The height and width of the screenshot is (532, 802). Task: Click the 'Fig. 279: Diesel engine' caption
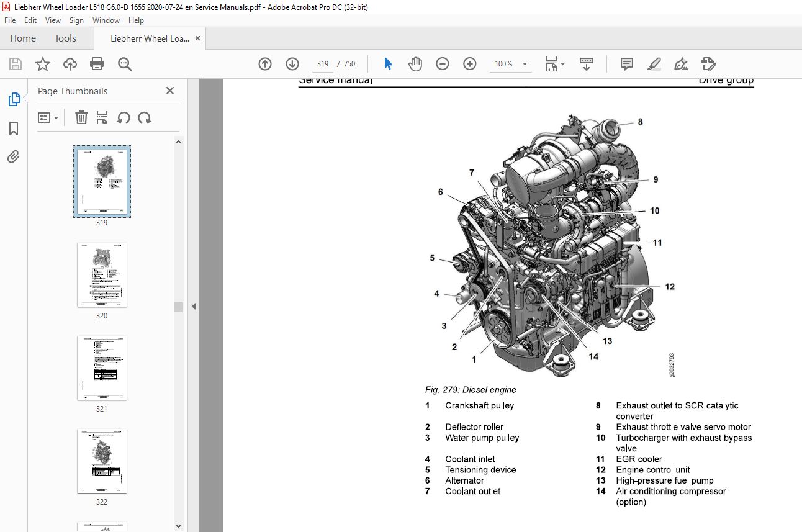tap(471, 390)
